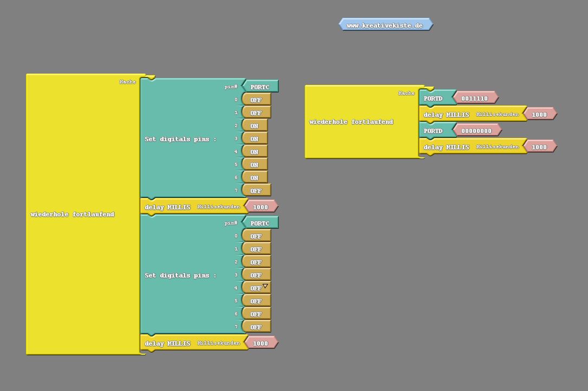The width and height of the screenshot is (588, 391).
Task: Toggle pin 0 OFF in upper PORTC block
Action: tap(256, 100)
